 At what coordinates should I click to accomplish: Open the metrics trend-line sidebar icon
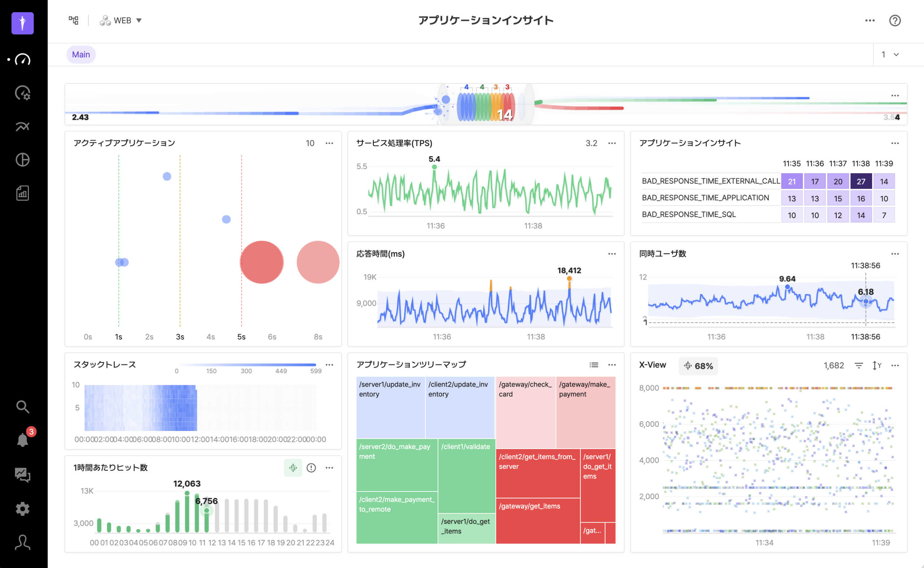point(22,127)
